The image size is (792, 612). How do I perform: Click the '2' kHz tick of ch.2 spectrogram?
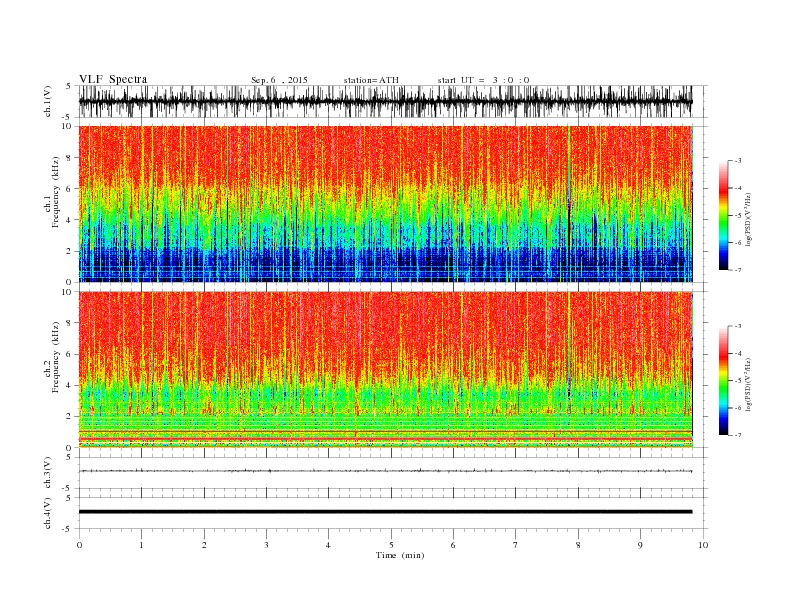(x=69, y=417)
